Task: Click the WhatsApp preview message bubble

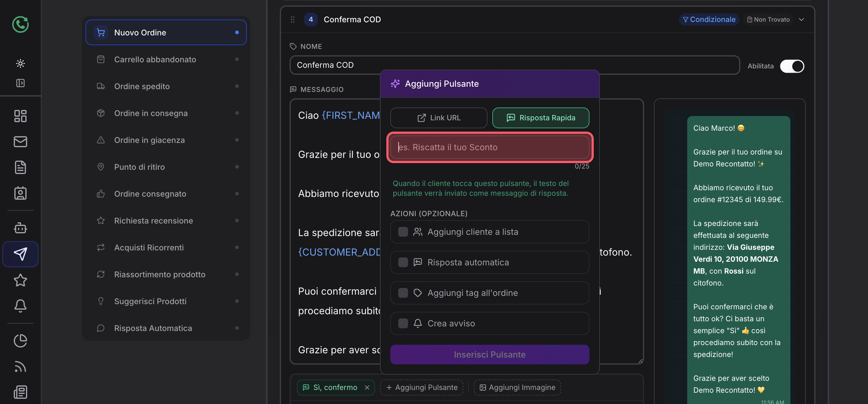Action: pyautogui.click(x=738, y=260)
